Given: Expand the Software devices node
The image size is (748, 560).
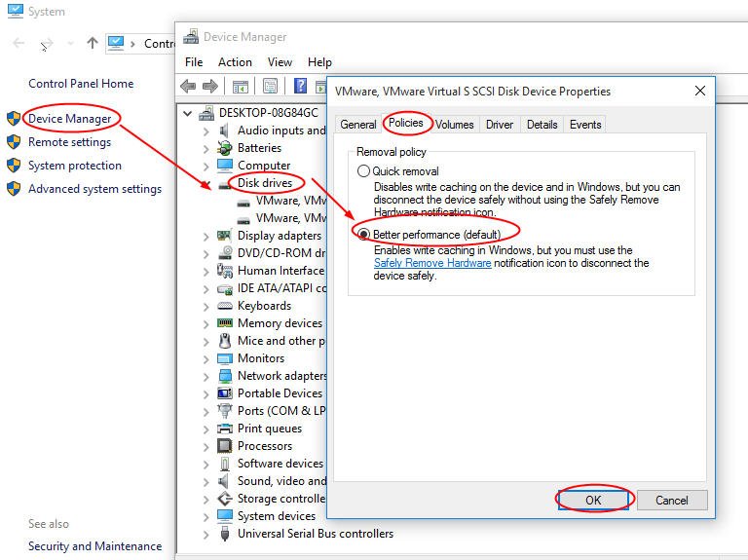Looking at the screenshot, I should tap(206, 464).
